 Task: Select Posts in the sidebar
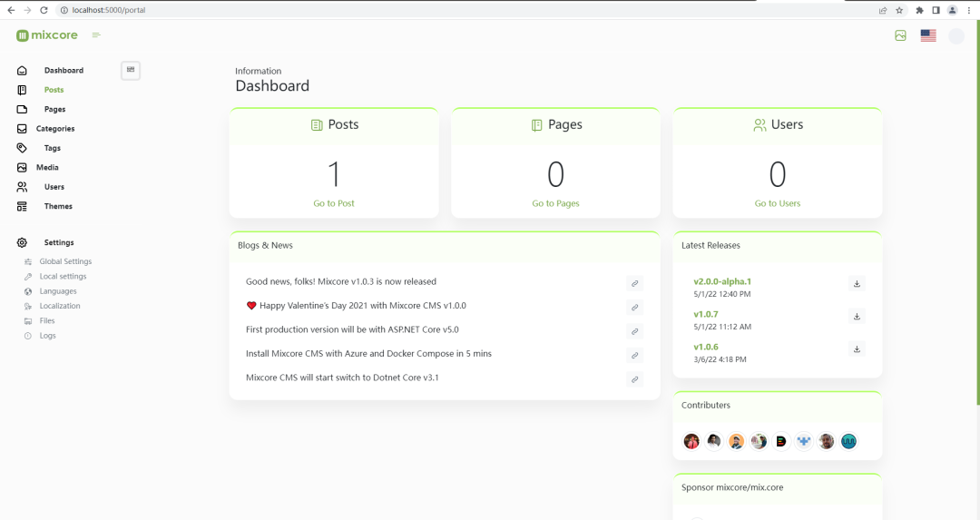pos(54,90)
